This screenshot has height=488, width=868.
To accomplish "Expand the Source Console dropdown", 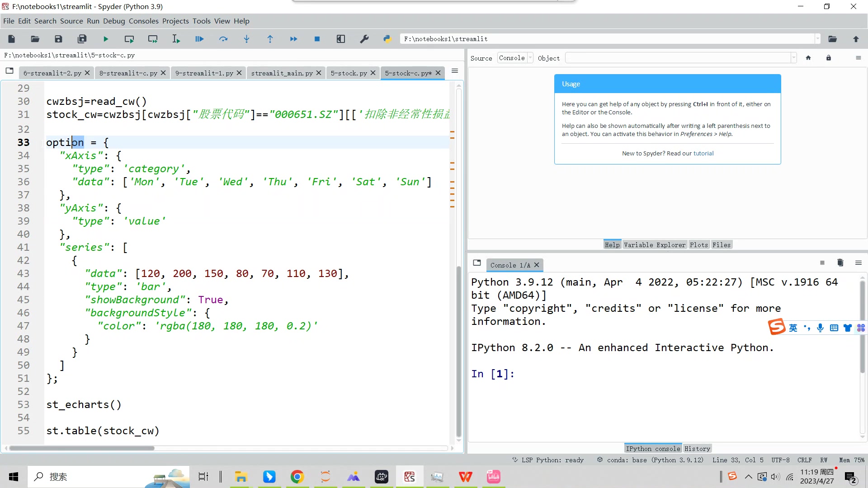I will tap(530, 58).
